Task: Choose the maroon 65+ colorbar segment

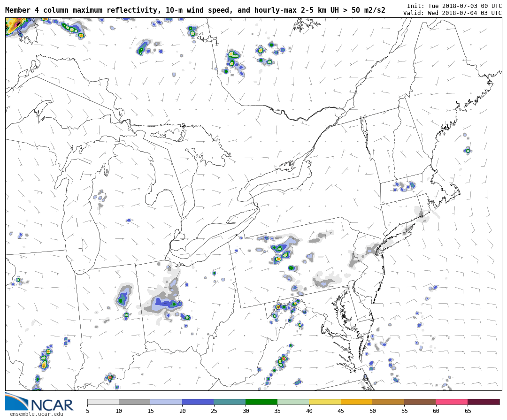Action: [x=483, y=402]
